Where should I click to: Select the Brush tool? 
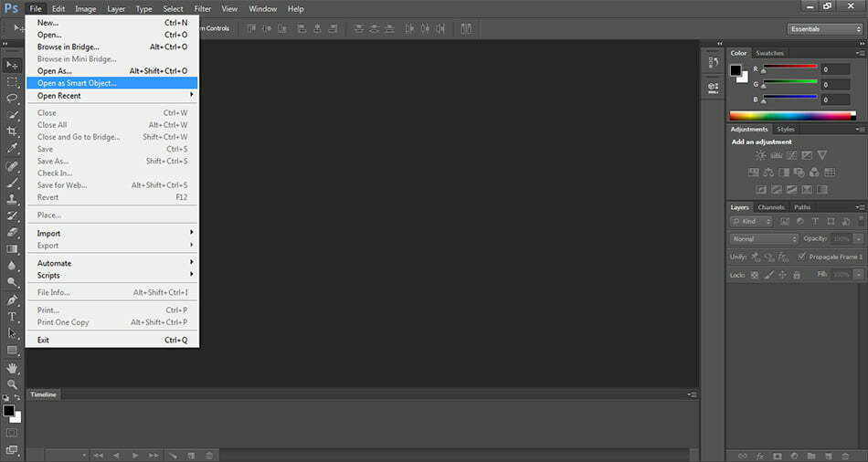pos(12,183)
